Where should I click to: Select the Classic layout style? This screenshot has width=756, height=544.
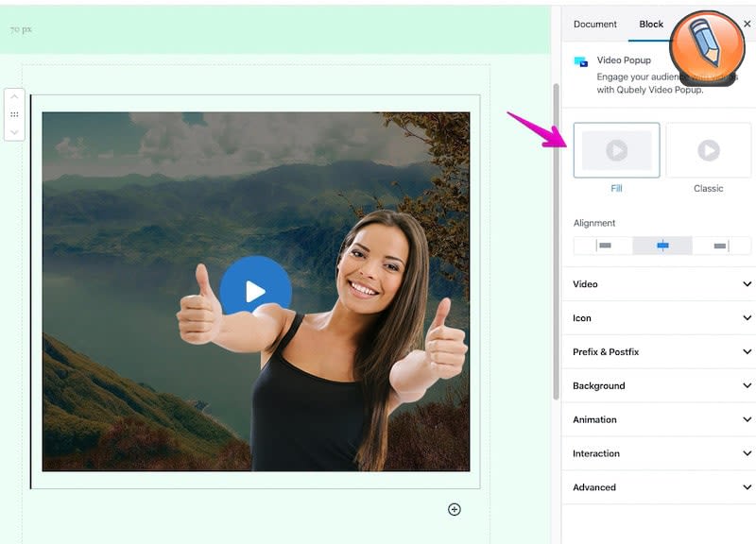tap(708, 150)
